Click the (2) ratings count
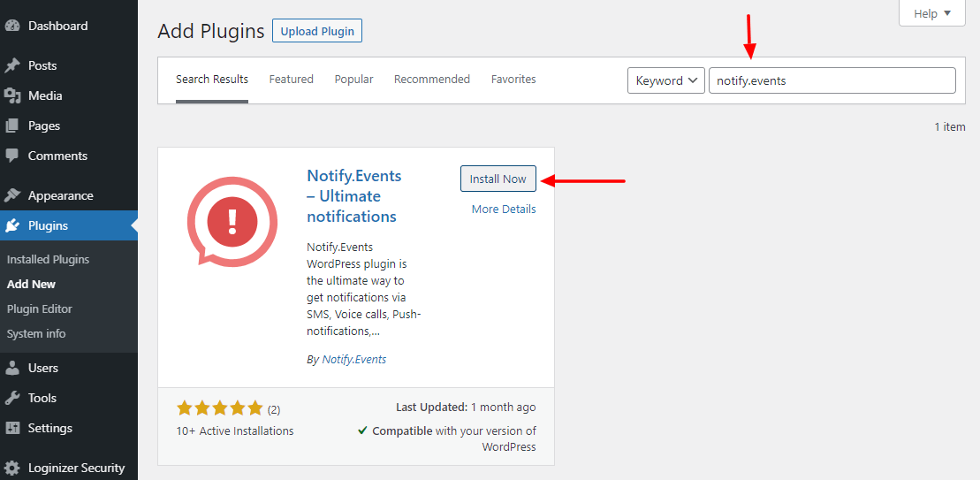This screenshot has width=980, height=480. coord(274,410)
